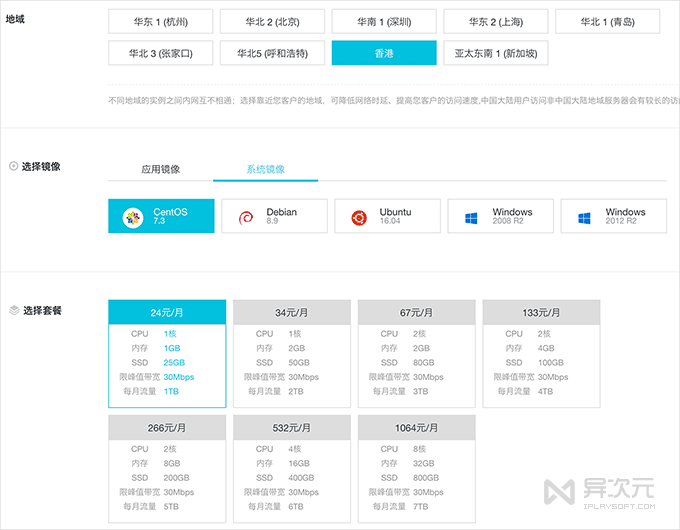Select the 1064元/月 plan header
This screenshot has height=530, width=680.
coord(417,428)
